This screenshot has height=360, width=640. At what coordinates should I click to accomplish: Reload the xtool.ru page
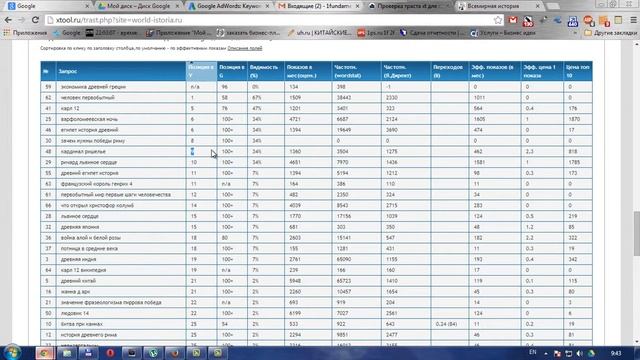(x=36, y=20)
